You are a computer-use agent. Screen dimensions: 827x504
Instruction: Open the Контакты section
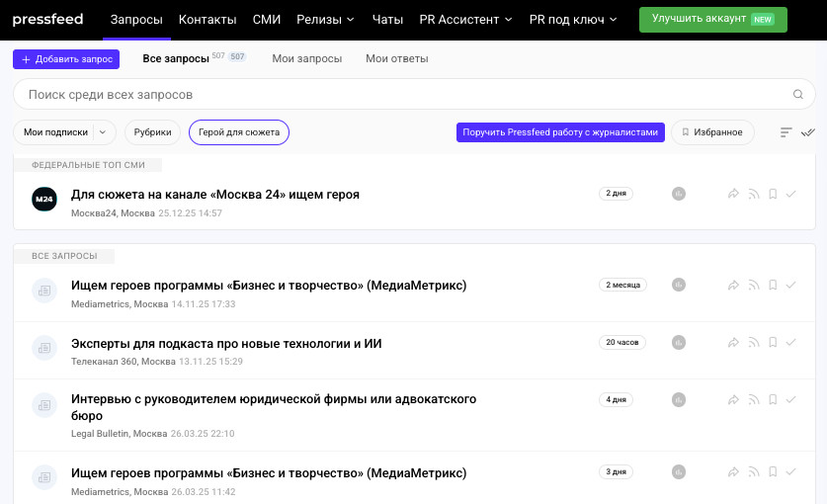pyautogui.click(x=207, y=20)
